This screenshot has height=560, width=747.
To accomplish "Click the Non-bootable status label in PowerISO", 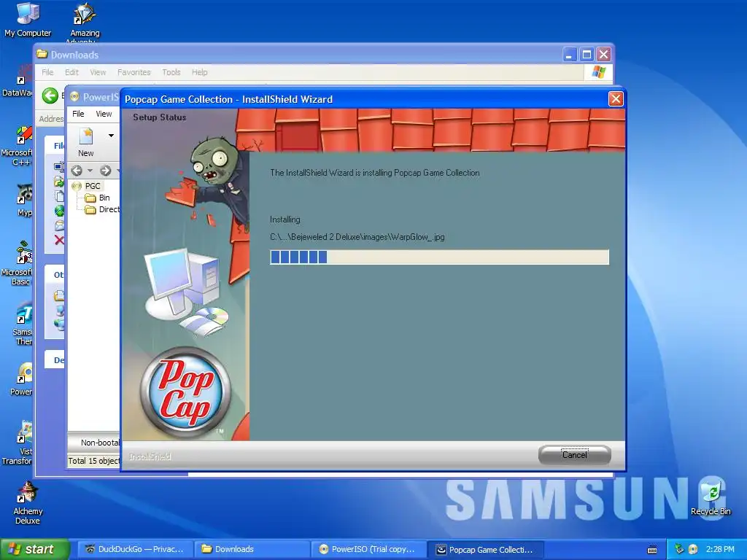I will click(100, 443).
